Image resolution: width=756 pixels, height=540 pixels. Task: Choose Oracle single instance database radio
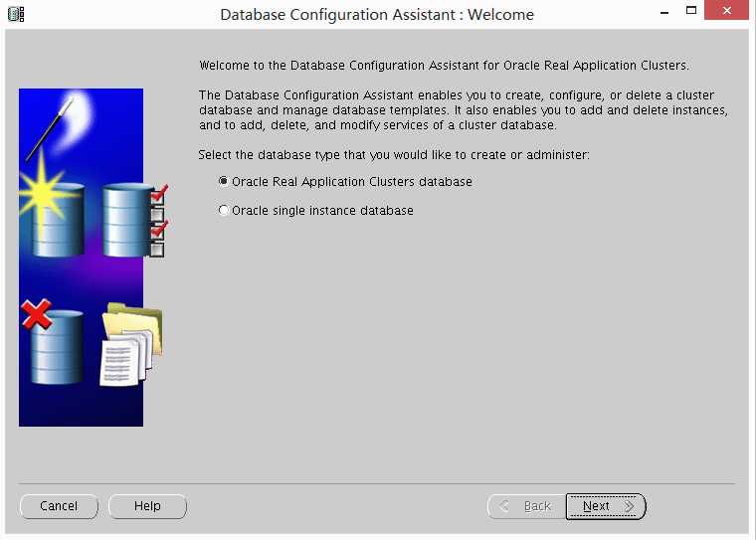(x=223, y=210)
